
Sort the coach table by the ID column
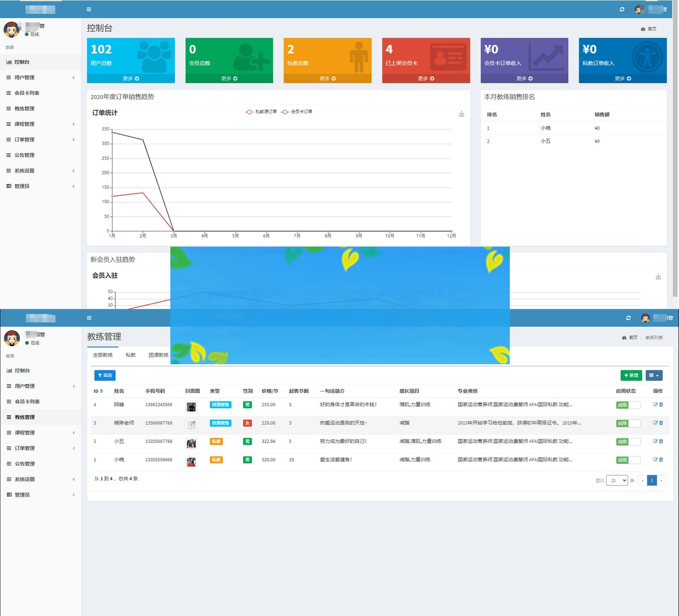coord(98,391)
